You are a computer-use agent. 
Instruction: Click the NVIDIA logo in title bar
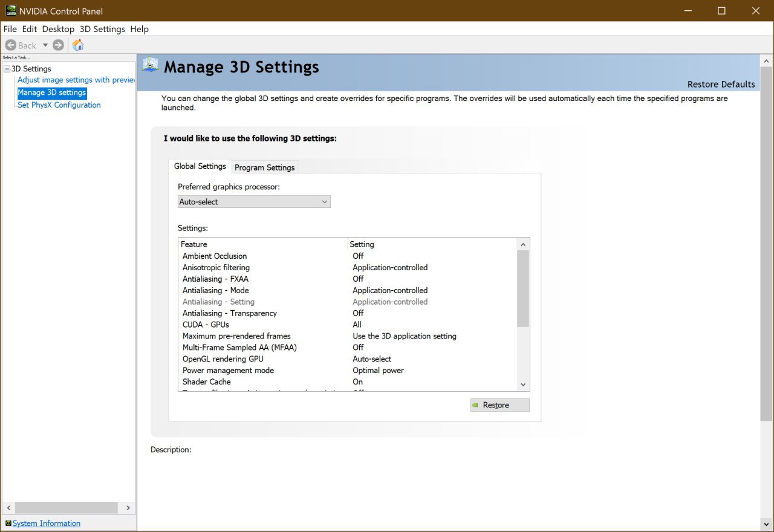coord(11,11)
